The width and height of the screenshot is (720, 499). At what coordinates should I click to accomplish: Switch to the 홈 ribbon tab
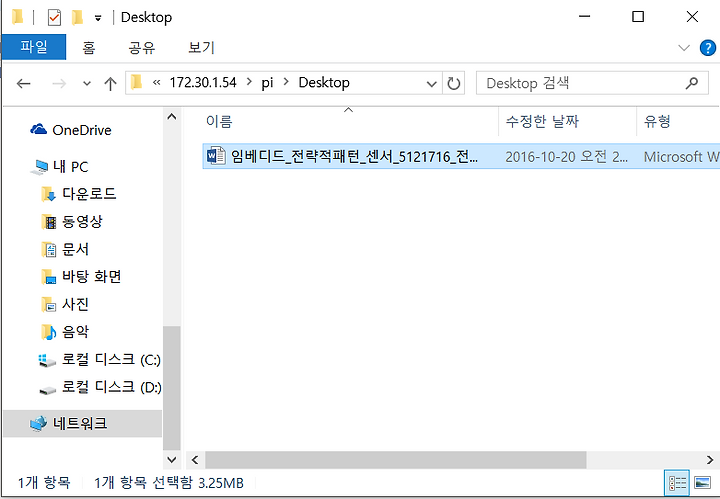coord(89,47)
